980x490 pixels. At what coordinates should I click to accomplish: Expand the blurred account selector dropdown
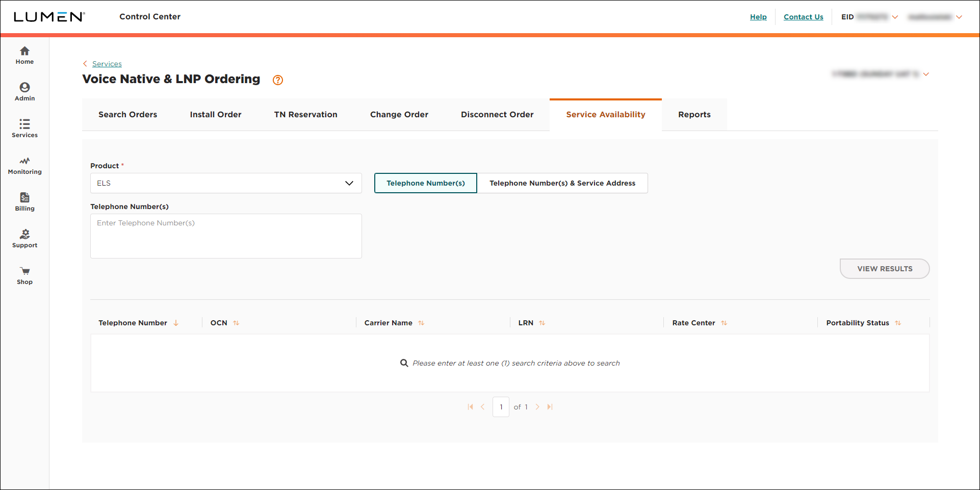click(x=926, y=74)
